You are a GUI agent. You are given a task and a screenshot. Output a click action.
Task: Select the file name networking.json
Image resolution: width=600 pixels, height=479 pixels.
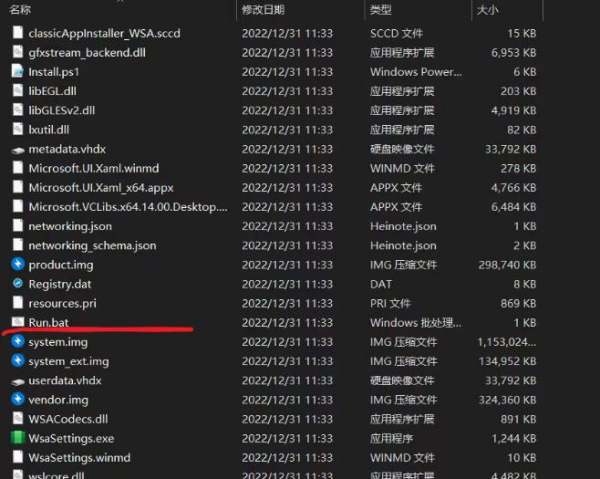pyautogui.click(x=70, y=226)
